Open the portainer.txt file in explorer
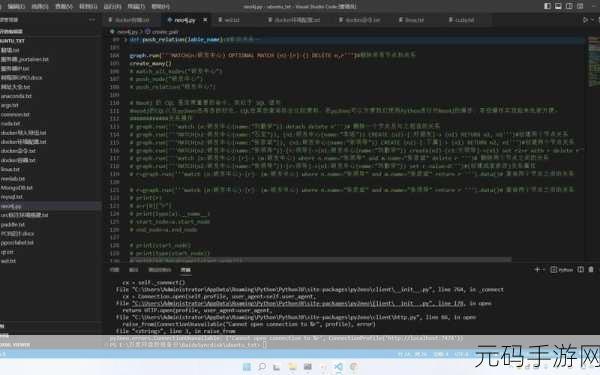 (x=24, y=59)
